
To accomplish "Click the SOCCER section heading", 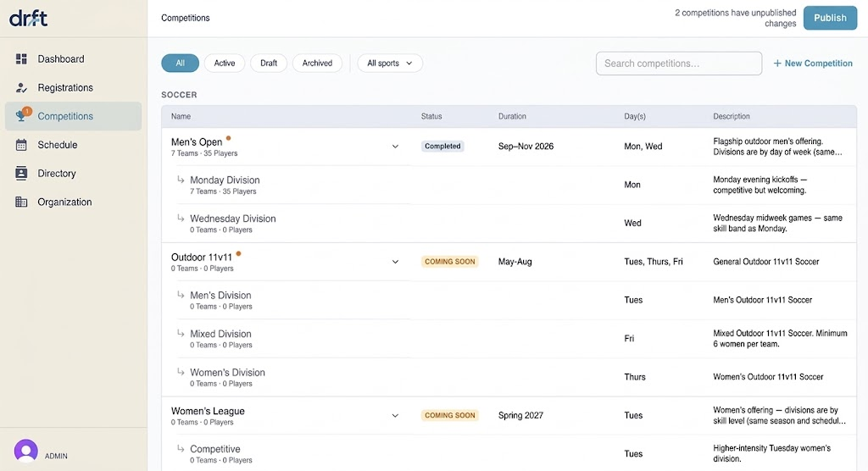I will tap(179, 95).
